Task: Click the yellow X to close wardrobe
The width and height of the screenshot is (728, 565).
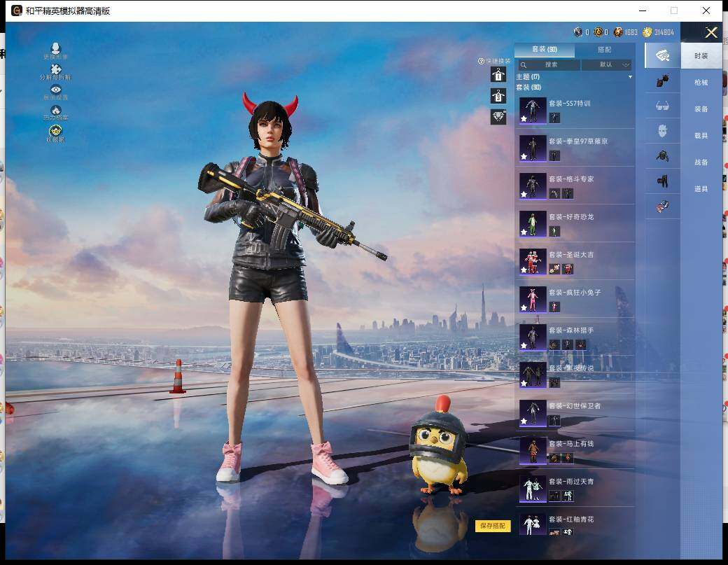Action: (x=711, y=32)
